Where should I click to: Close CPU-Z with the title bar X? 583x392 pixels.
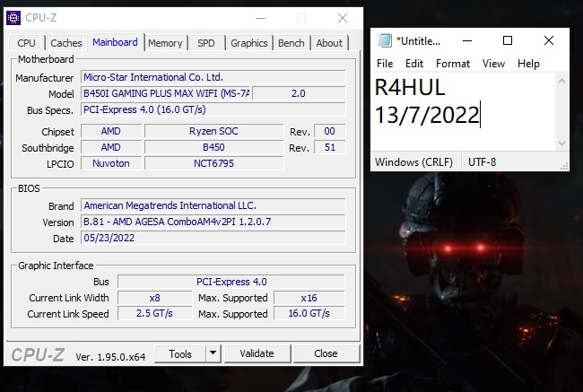(x=343, y=18)
